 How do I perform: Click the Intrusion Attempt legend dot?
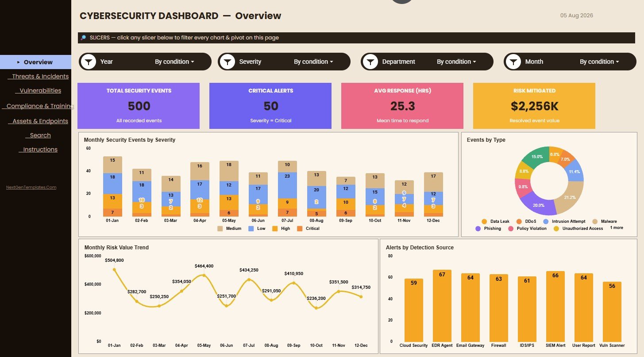(x=546, y=221)
